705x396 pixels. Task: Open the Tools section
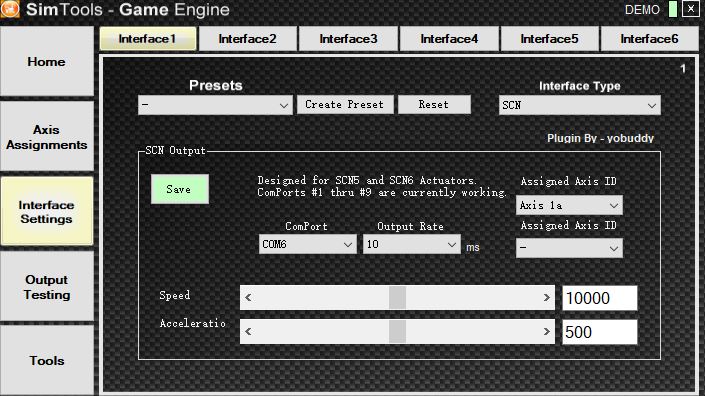coord(47,360)
